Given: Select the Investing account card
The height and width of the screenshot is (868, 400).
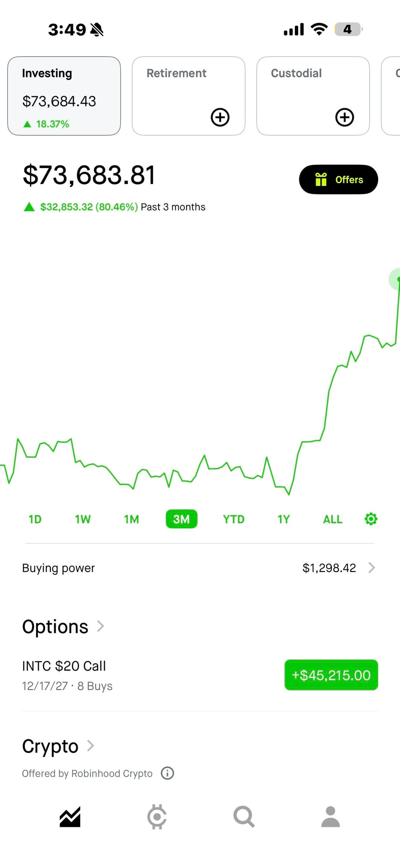Looking at the screenshot, I should [64, 96].
